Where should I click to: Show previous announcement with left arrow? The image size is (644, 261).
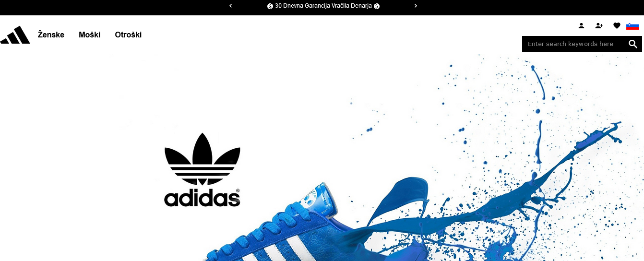[230, 6]
